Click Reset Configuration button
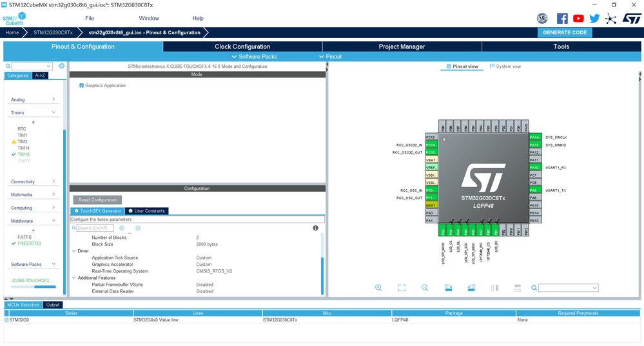Screen dimensions: 644x346 point(97,200)
